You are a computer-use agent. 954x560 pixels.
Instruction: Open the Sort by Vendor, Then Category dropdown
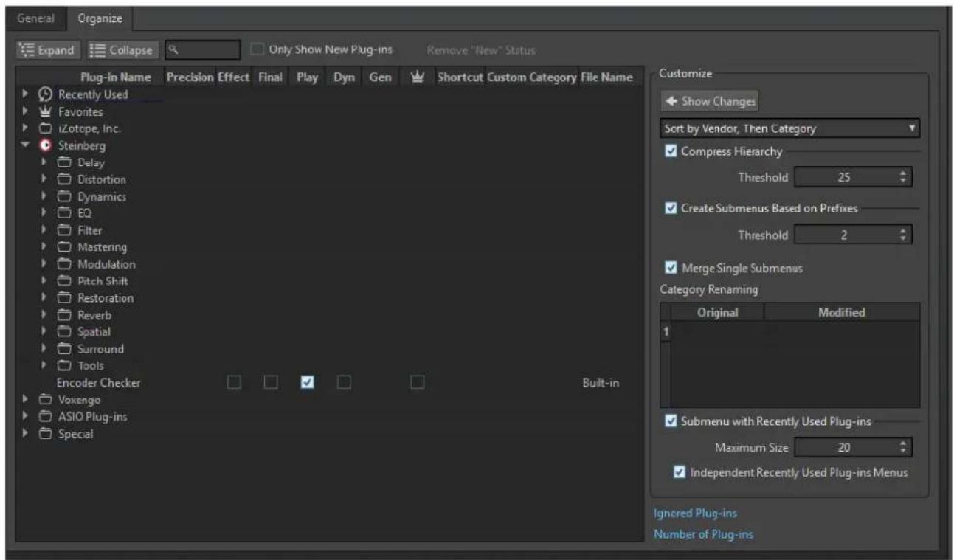coord(791,128)
